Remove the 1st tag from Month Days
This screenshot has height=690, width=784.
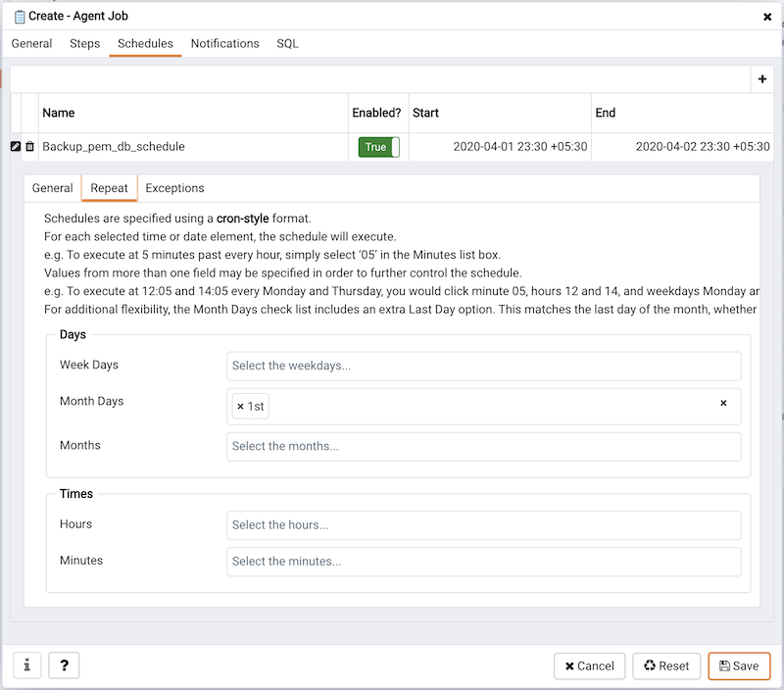click(x=240, y=407)
